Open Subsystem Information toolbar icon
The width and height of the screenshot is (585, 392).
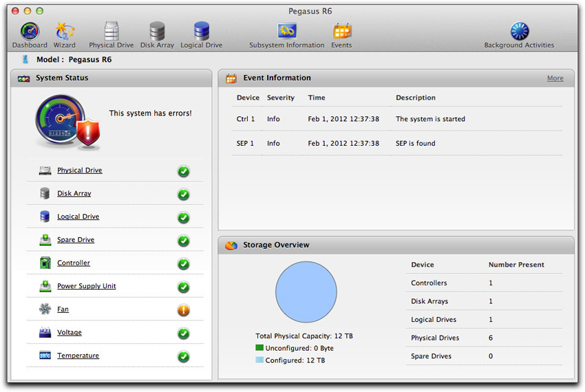click(287, 32)
